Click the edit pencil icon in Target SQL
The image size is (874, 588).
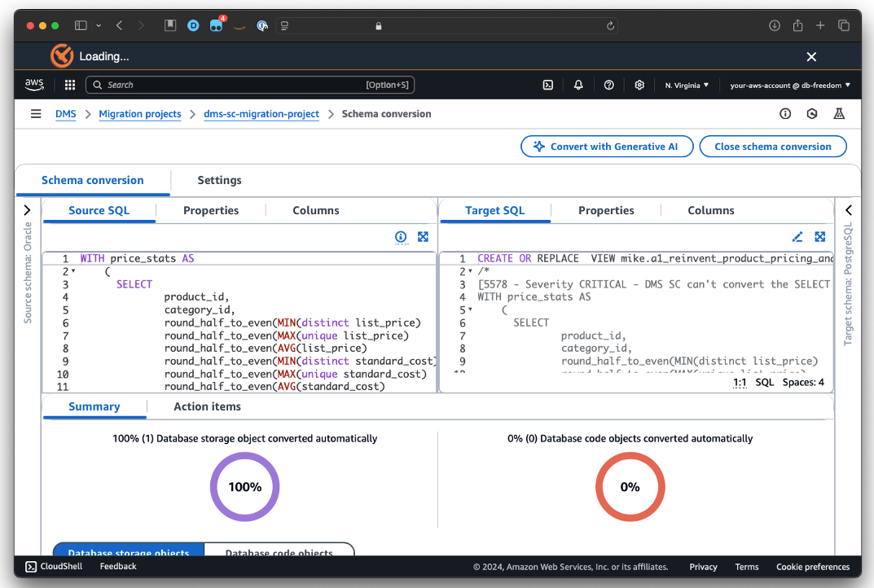797,237
